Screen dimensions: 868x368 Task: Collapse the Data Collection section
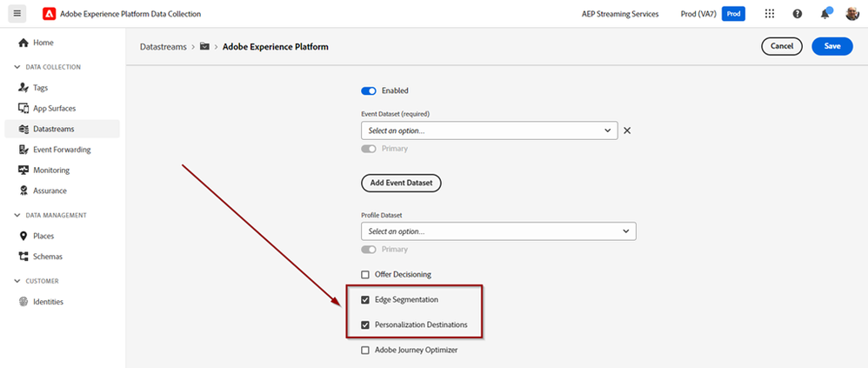click(17, 67)
